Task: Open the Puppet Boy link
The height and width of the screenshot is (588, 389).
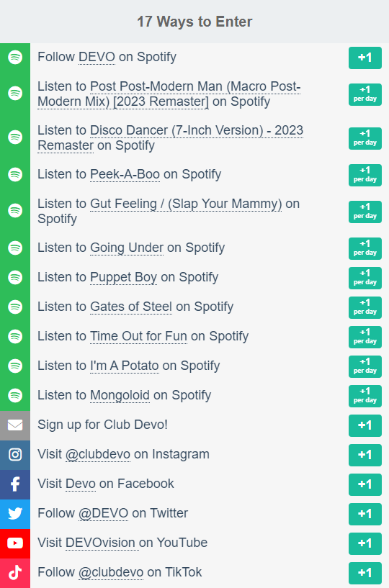Action: click(x=123, y=277)
